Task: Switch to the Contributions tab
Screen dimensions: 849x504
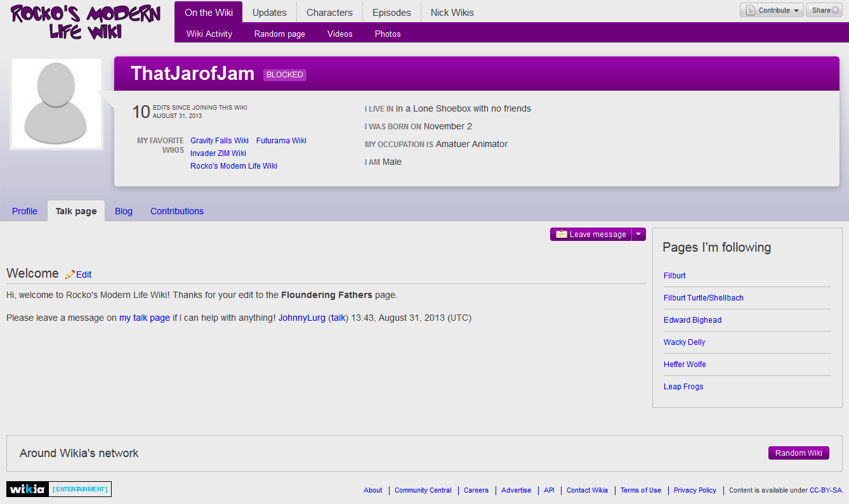Action: (177, 211)
